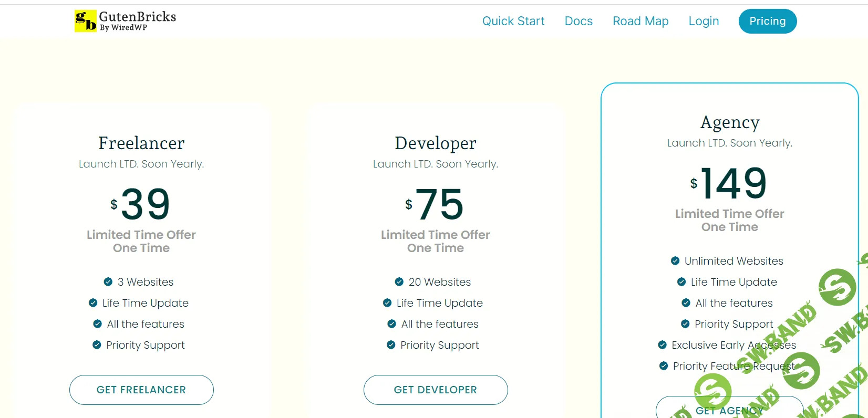This screenshot has height=418, width=868.
Task: Click checkmark icon beside 20 Websites
Action: pyautogui.click(x=399, y=282)
